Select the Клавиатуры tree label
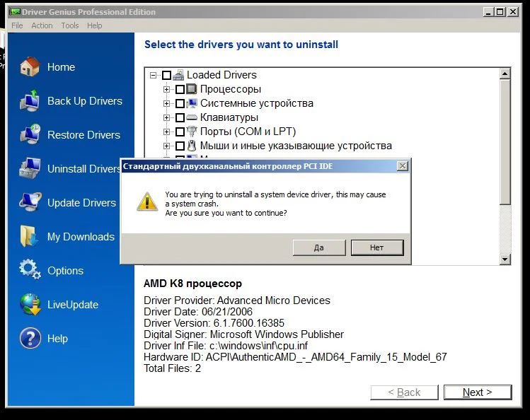 pos(229,117)
